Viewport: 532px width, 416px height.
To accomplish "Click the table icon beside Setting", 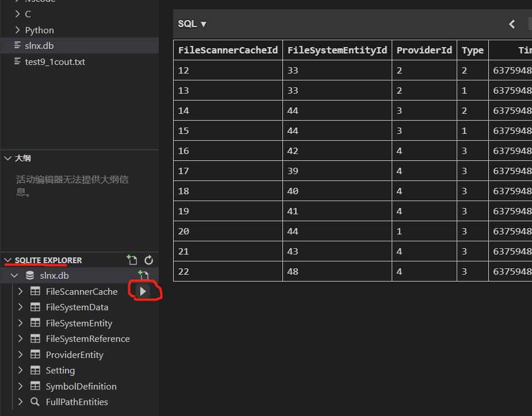I will coord(35,370).
